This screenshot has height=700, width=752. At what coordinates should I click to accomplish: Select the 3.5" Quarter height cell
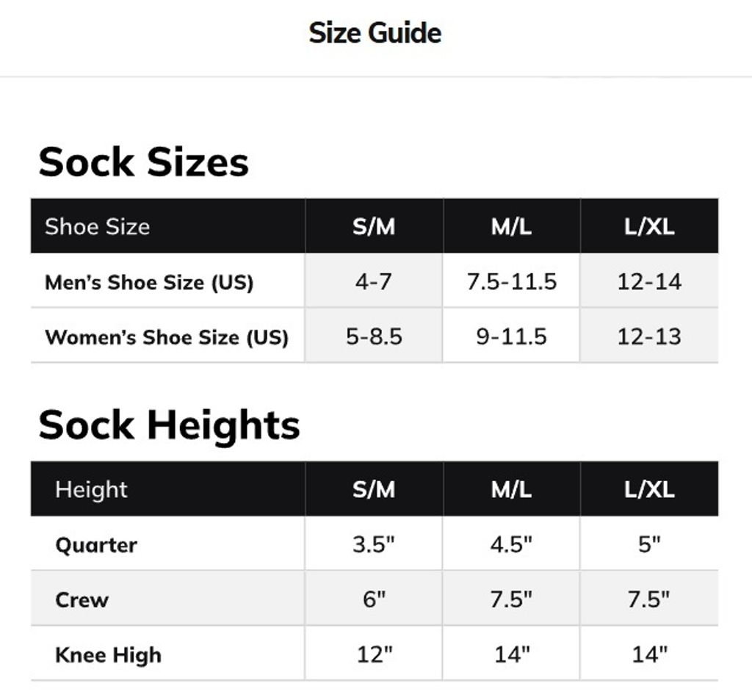(x=374, y=545)
